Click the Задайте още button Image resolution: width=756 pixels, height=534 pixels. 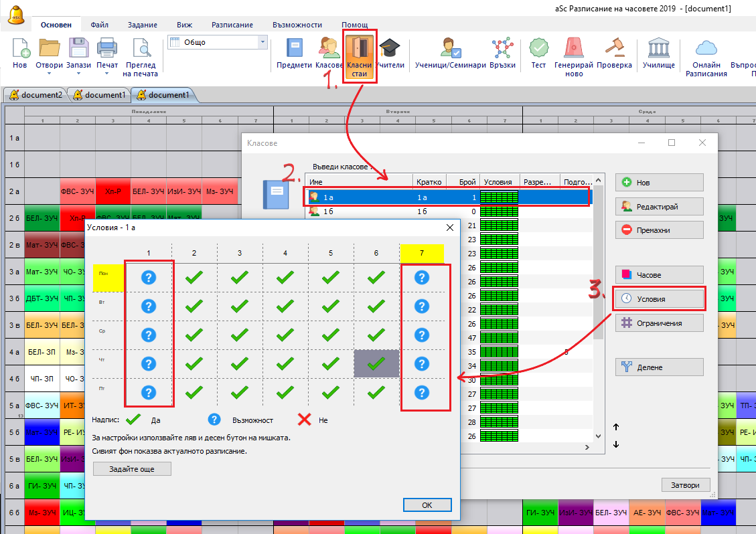tap(132, 469)
